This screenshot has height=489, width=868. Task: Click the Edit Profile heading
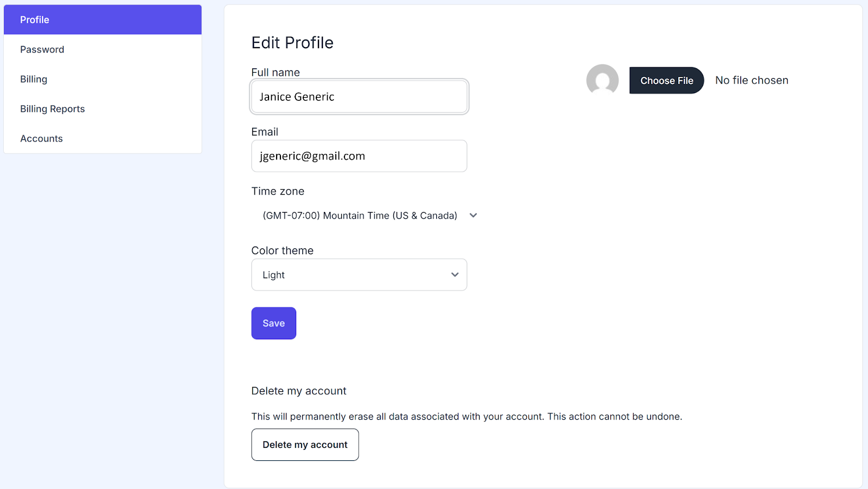[x=292, y=43]
